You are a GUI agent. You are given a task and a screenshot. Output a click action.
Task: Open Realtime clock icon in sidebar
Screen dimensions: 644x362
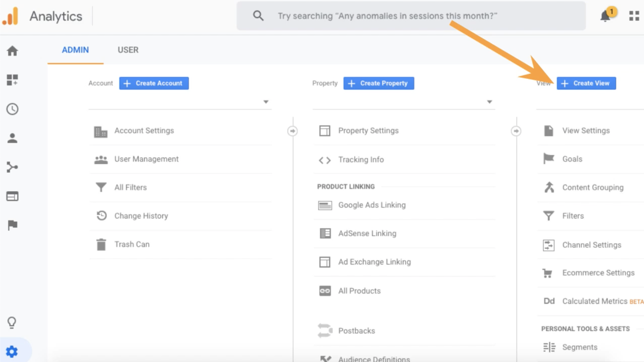tap(12, 109)
